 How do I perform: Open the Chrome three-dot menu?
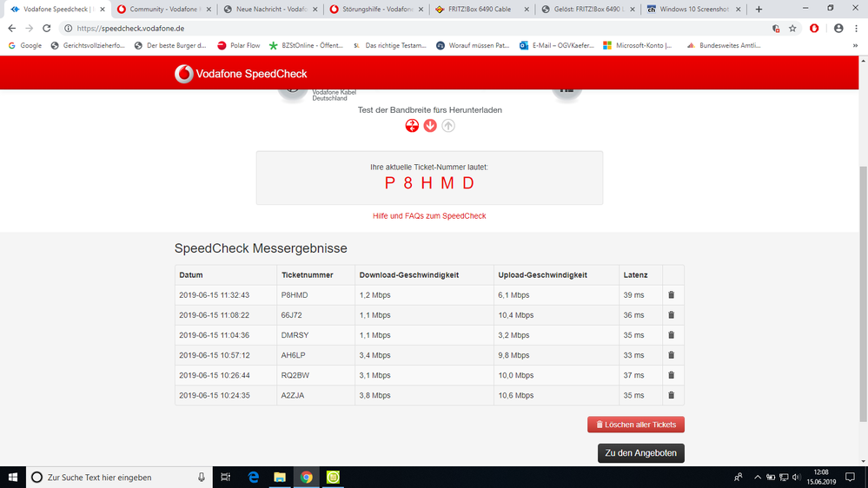(857, 28)
